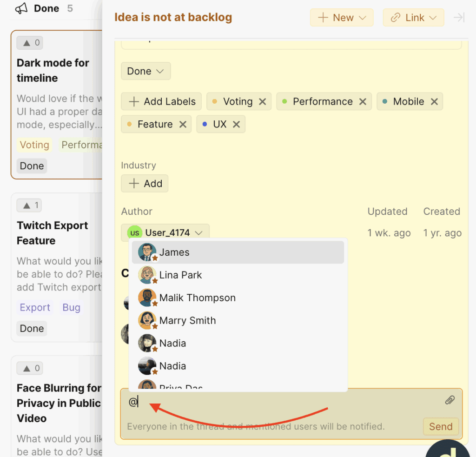Toggle the upvote on Dark mode for timeline
The height and width of the screenshot is (457, 476).
(x=30, y=42)
